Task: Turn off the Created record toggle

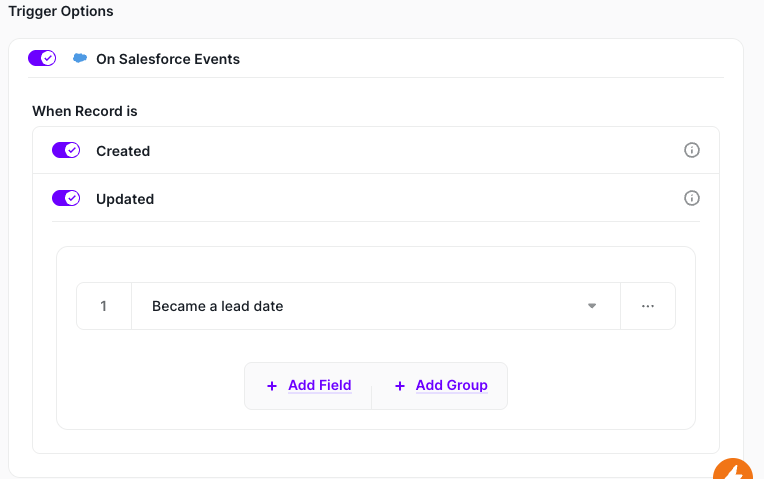Action: pyautogui.click(x=66, y=150)
